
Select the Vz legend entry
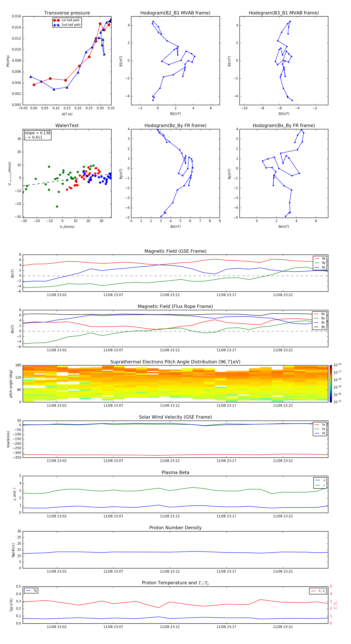(x=320, y=433)
